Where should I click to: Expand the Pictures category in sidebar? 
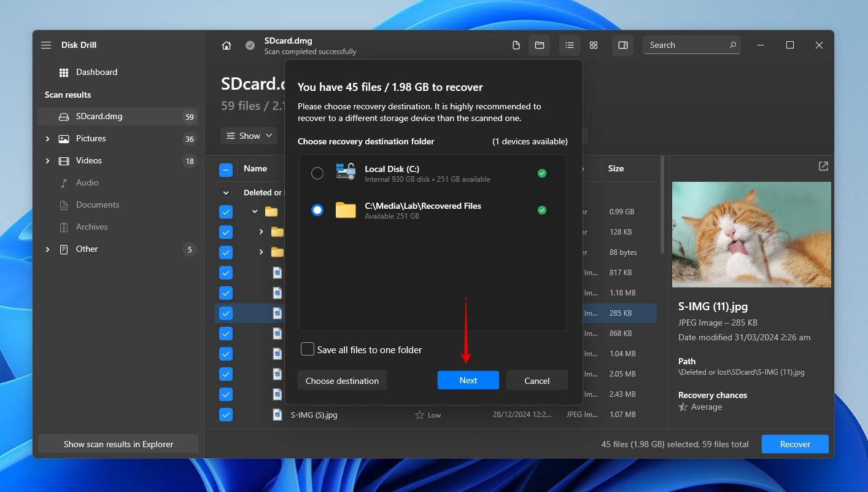[48, 139]
